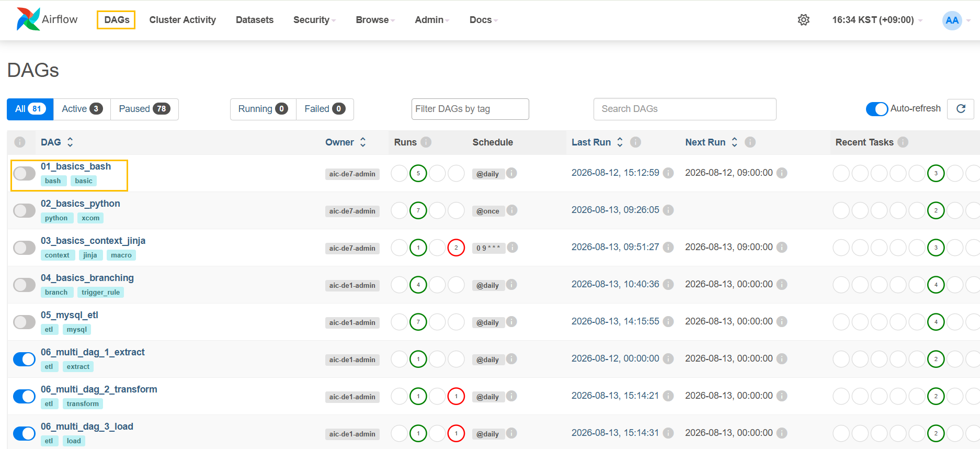Go to Cluster Activity page
Screen dimensions: 980x449
coord(183,20)
